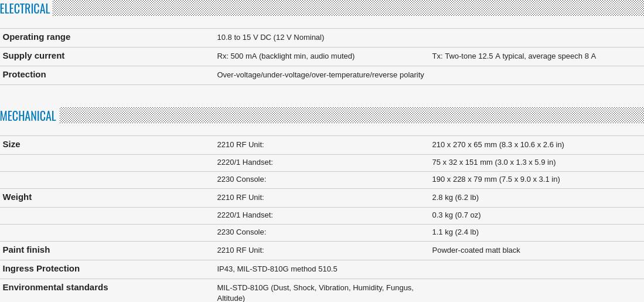Click the ELECTRICAL section heading

[x=25, y=9]
